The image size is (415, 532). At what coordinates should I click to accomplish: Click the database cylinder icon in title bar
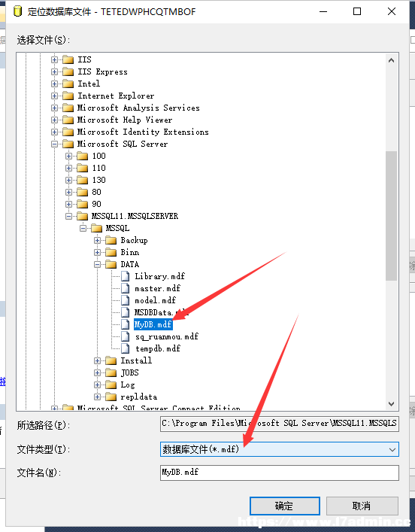17,11
